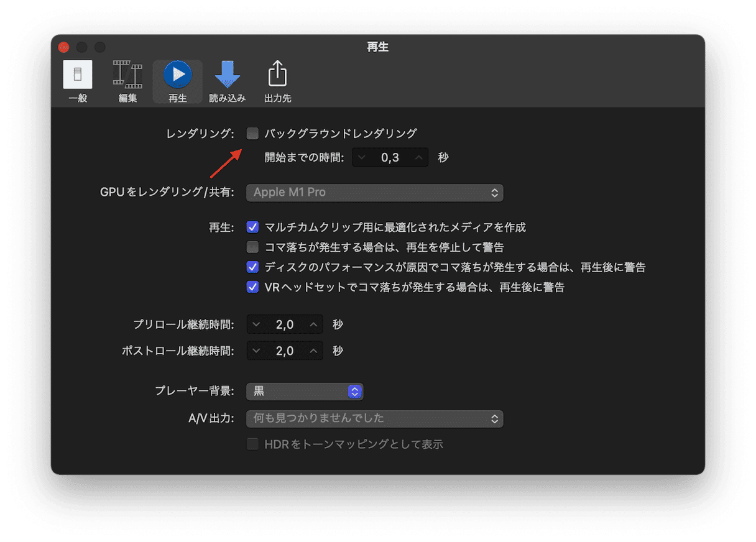Uncheck the disk performance dropped-frame warning

point(252,267)
